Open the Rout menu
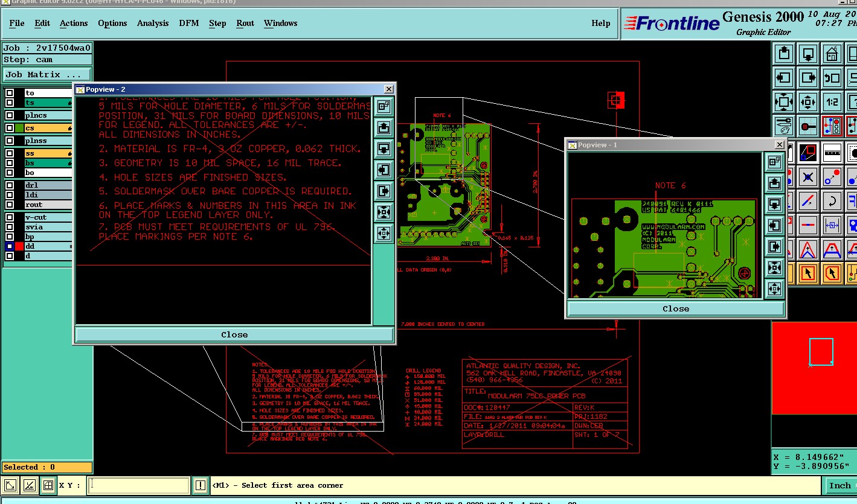 pos(245,23)
